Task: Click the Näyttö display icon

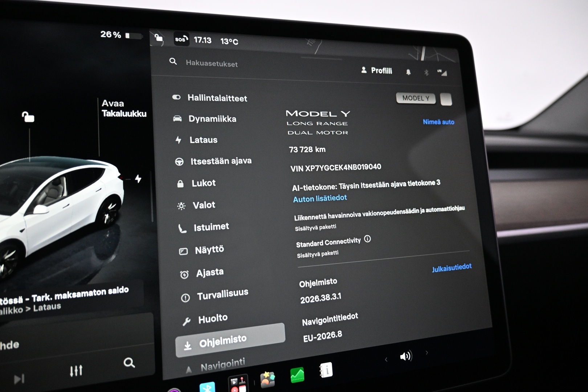Action: pyautogui.click(x=184, y=251)
